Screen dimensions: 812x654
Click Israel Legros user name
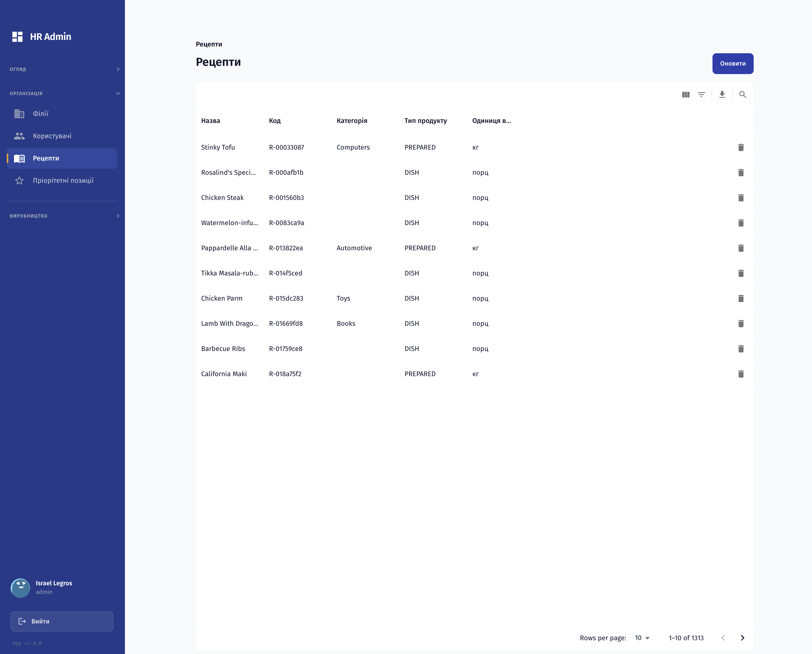pyautogui.click(x=54, y=583)
